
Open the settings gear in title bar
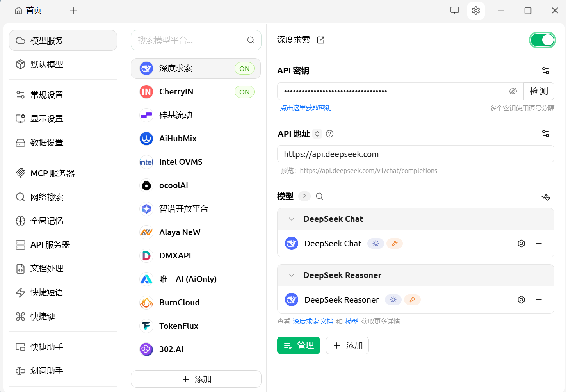pos(476,11)
